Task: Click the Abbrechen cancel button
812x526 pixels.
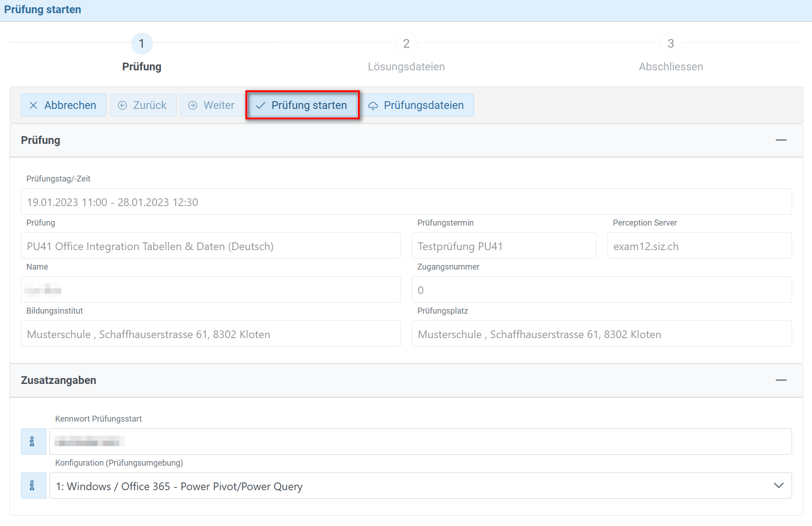Action: click(64, 105)
